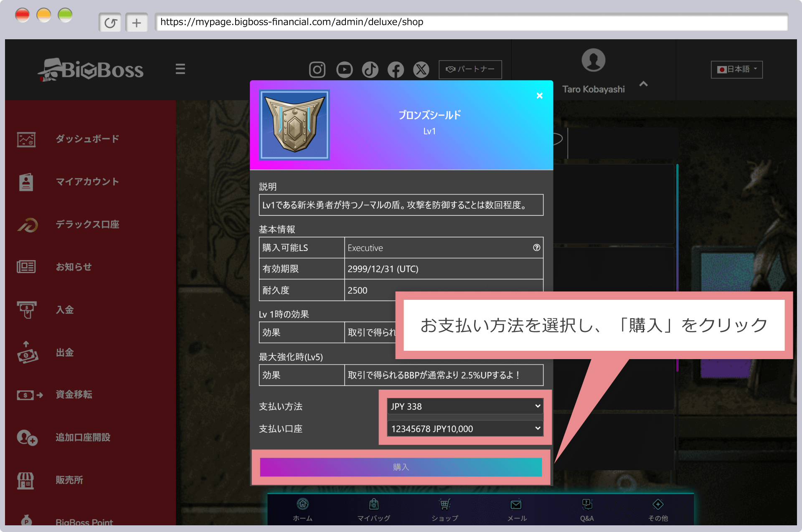Viewport: 802px width, 532px height.
Task: Open the X (Twitter) icon link
Action: tap(421, 69)
